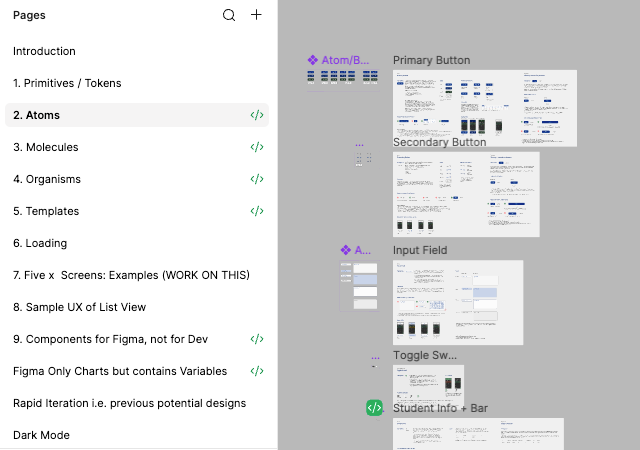Select the Toggle Sw... frame label
Viewport: 640px width, 450px height.
point(424,355)
